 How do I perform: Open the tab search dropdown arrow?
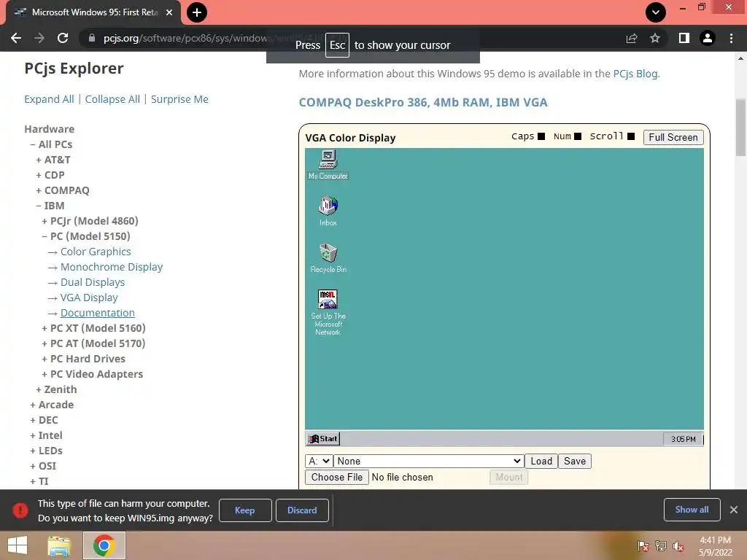656,12
